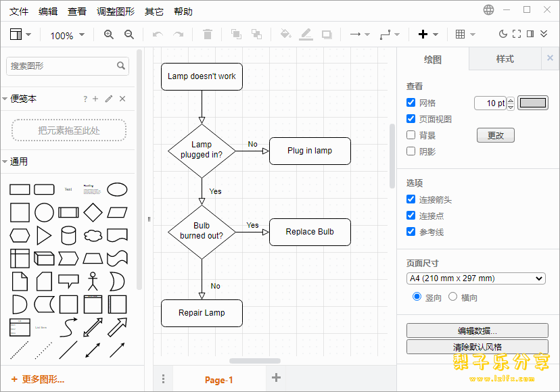Viewport: 560px width, 392px height.
Task: Click the language globe icon
Action: coord(488,9)
